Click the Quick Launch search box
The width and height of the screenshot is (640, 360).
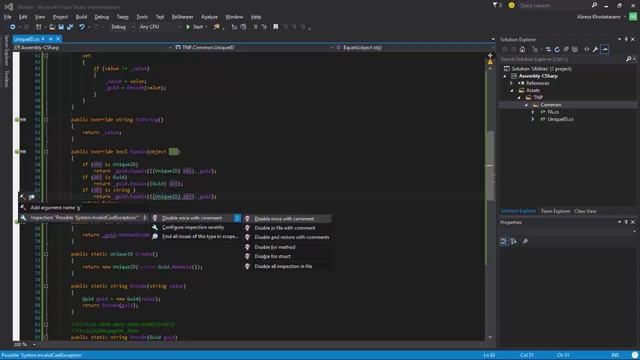pyautogui.click(x=553, y=5)
